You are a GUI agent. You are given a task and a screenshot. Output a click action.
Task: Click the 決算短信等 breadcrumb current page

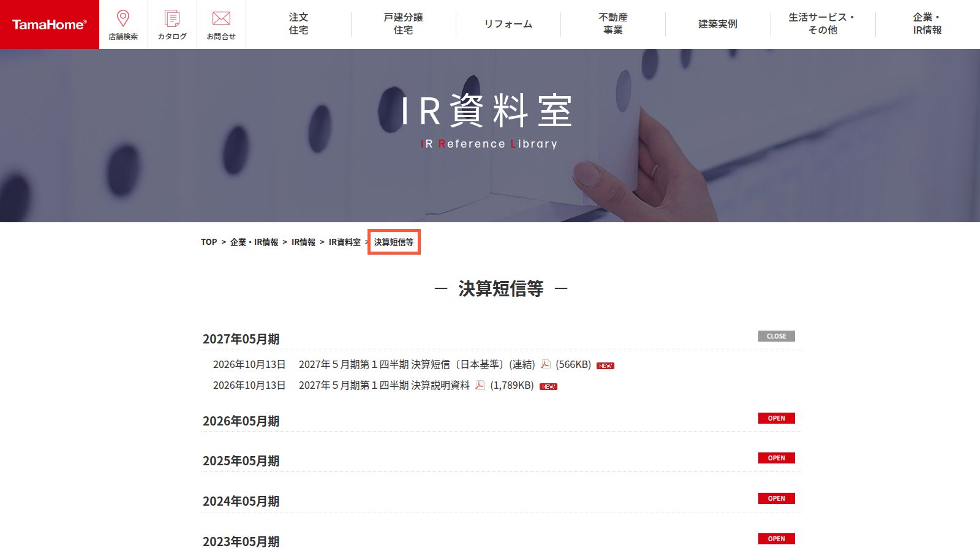(x=394, y=242)
